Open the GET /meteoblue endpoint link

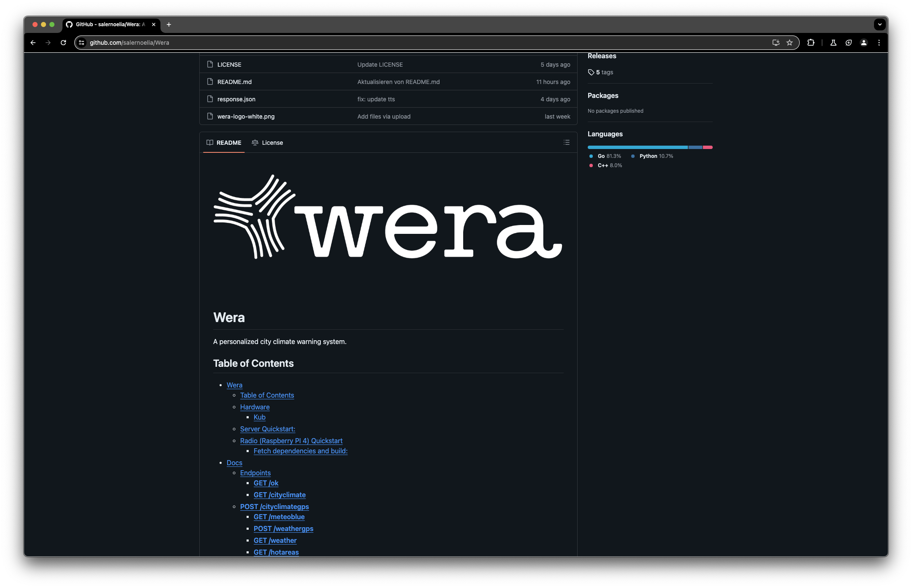tap(279, 517)
